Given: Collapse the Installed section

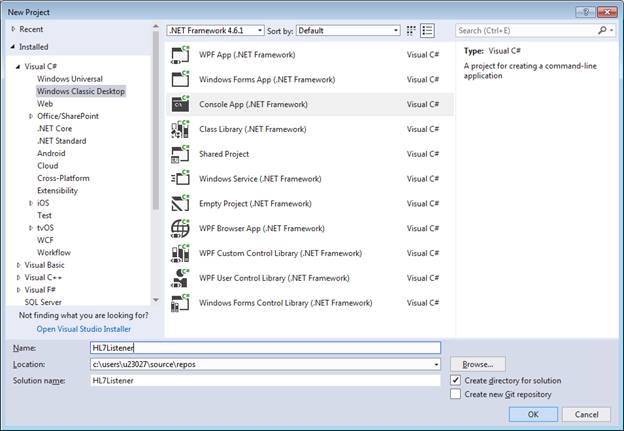Looking at the screenshot, I should (x=13, y=47).
